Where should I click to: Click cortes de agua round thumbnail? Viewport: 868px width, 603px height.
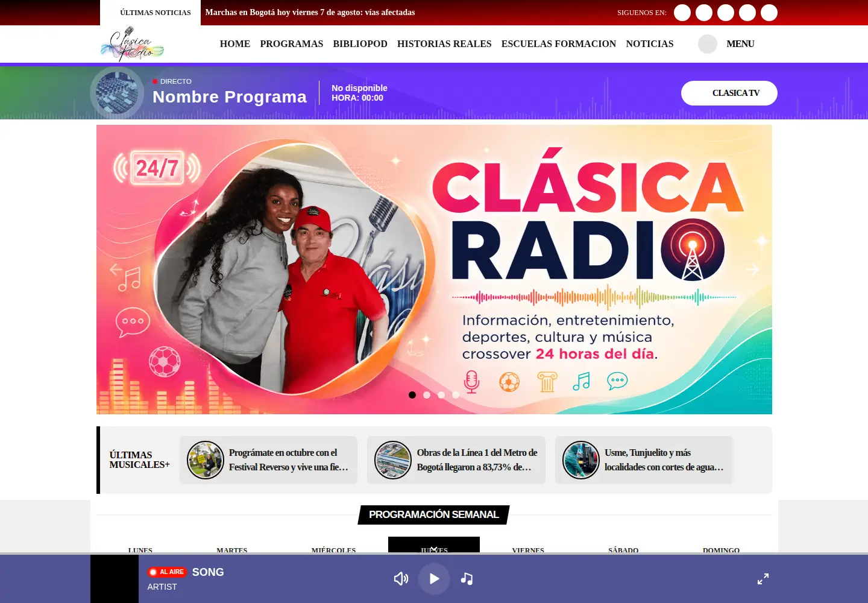(x=581, y=460)
